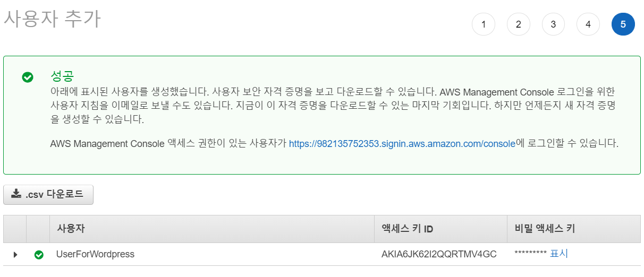Click the 비밀 액세스 키 column header

pyautogui.click(x=545, y=229)
